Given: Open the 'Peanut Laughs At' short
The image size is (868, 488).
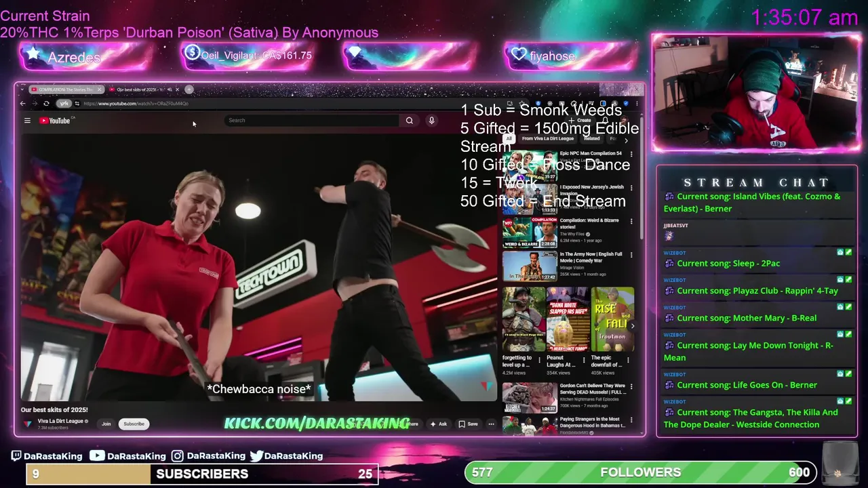Looking at the screenshot, I should pos(568,319).
